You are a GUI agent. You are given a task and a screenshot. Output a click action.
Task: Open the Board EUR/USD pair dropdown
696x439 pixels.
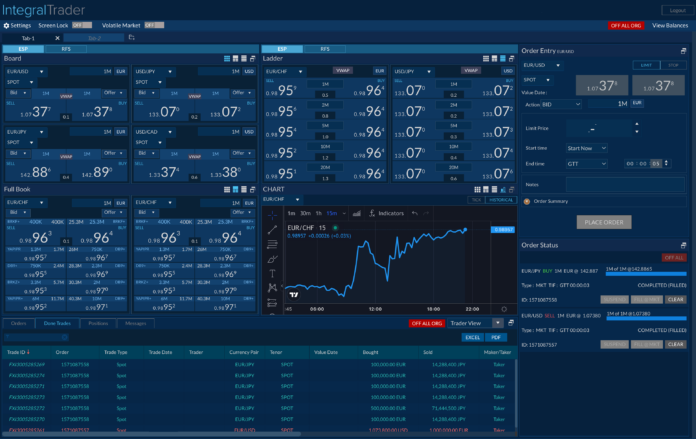[x=26, y=71]
